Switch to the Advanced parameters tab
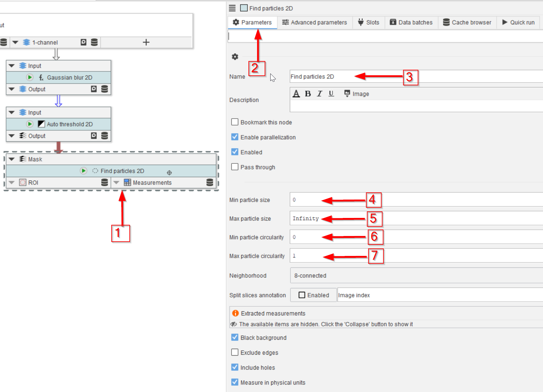543x392 pixels. tap(315, 22)
